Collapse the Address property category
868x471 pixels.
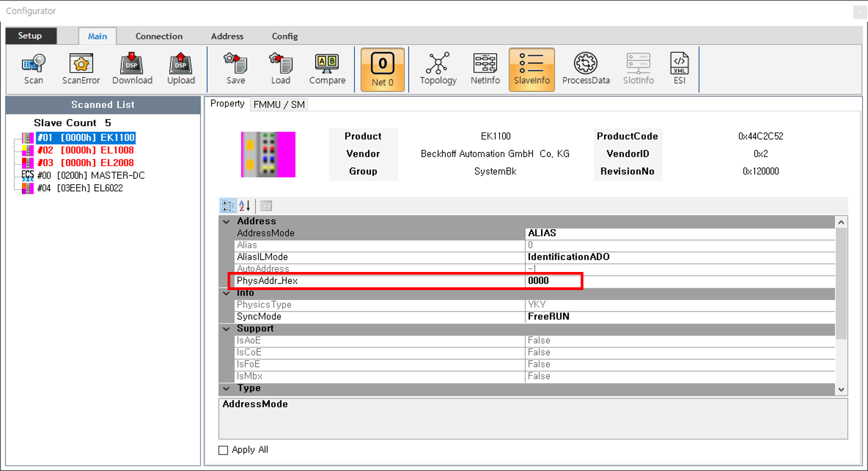tap(226, 222)
